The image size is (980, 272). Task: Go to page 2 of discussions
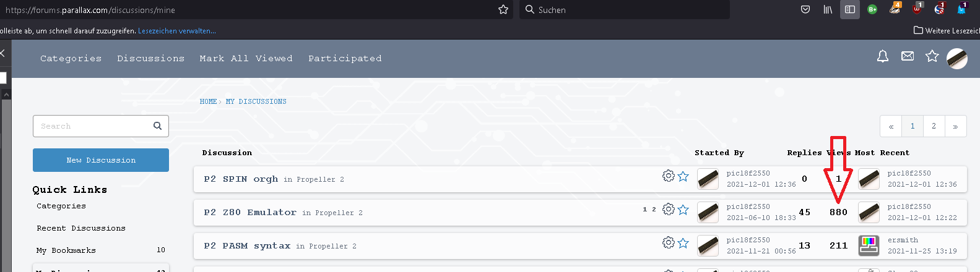[x=934, y=126]
